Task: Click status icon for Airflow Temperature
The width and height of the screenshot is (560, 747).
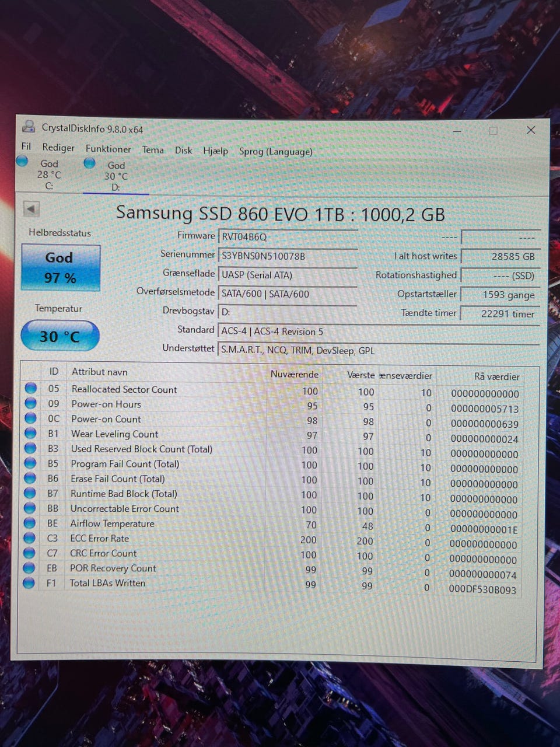Action: 29,523
